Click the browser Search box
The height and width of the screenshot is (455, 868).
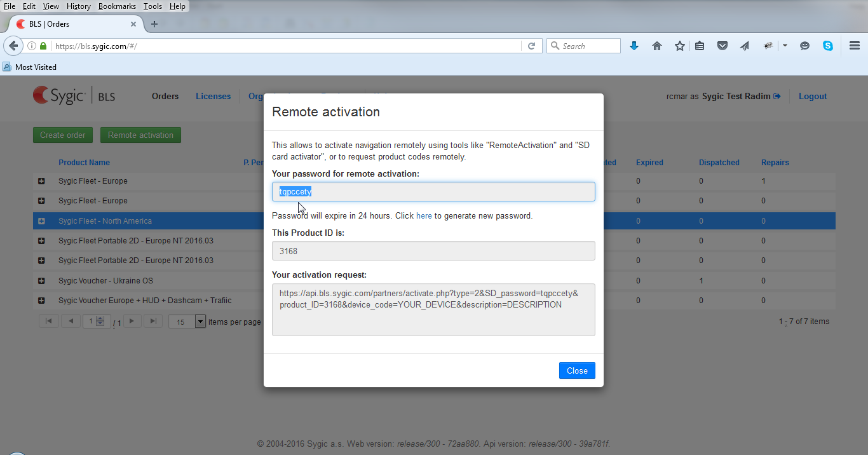pyautogui.click(x=583, y=46)
